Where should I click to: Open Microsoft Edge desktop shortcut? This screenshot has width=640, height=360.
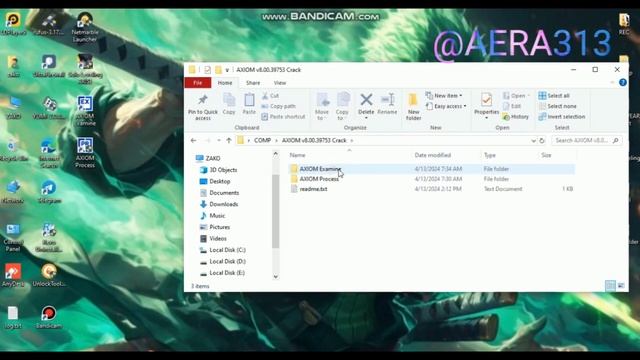(49, 153)
